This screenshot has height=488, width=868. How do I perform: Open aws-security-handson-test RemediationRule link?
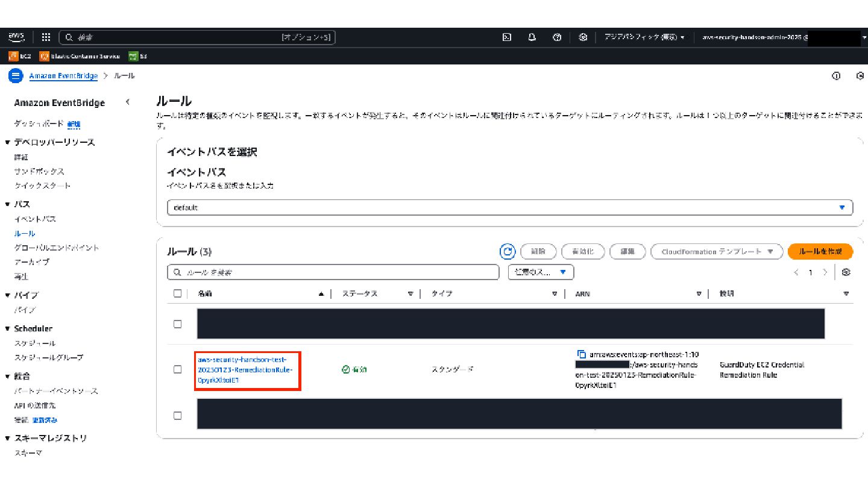click(245, 370)
